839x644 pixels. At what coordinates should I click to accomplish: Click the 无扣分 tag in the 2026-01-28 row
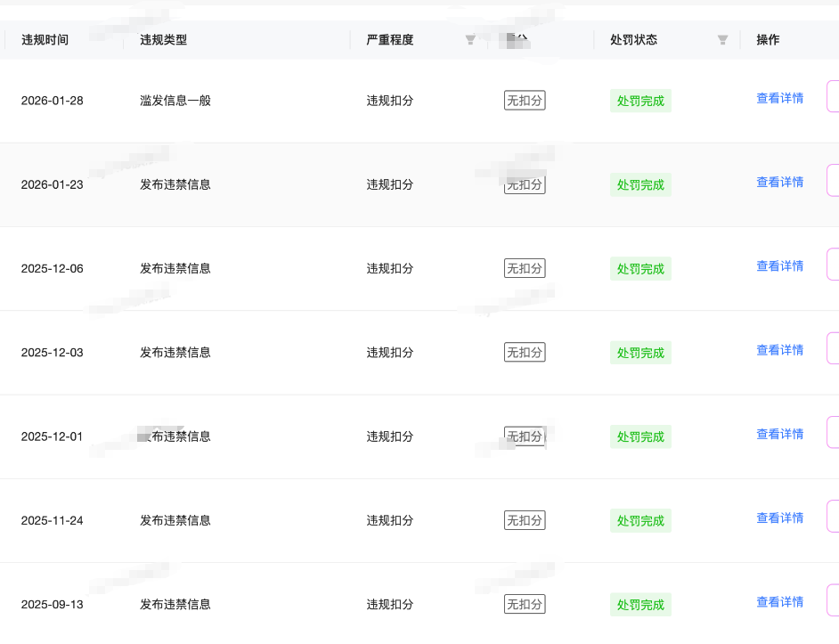[525, 101]
